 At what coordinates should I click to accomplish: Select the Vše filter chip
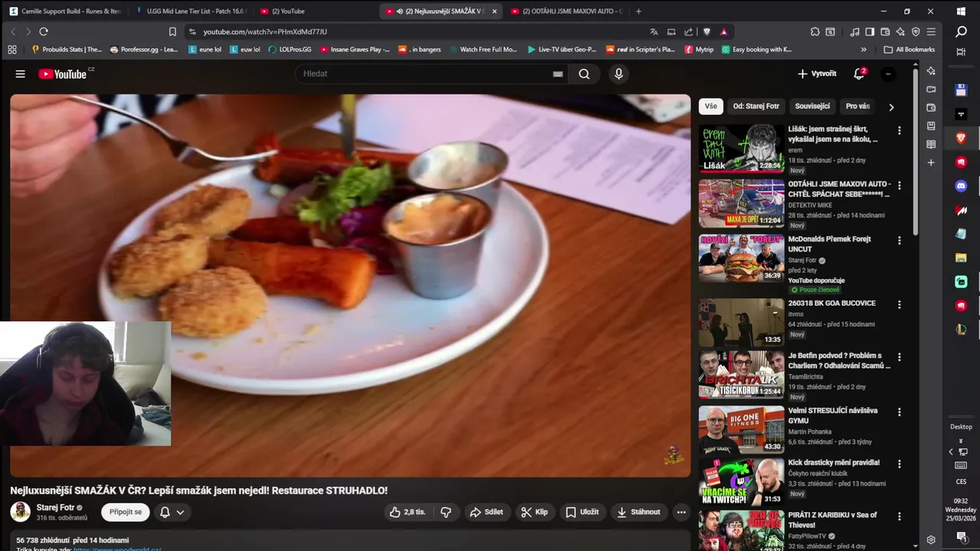click(710, 106)
